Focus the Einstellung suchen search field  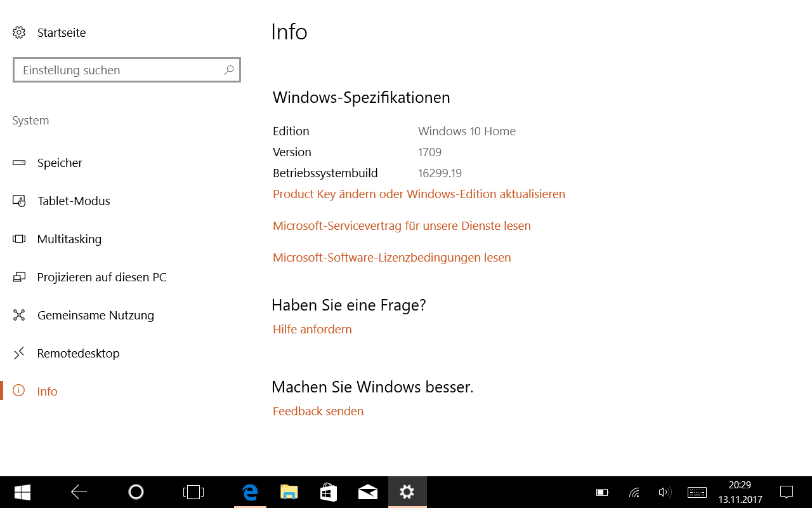[127, 70]
